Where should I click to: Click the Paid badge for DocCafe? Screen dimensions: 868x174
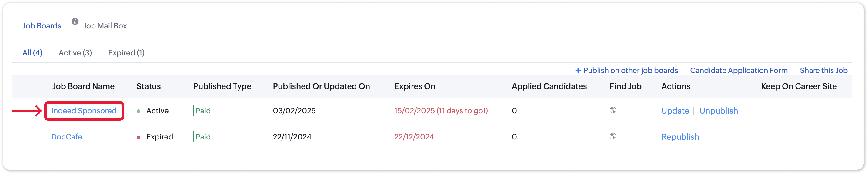[x=203, y=137]
